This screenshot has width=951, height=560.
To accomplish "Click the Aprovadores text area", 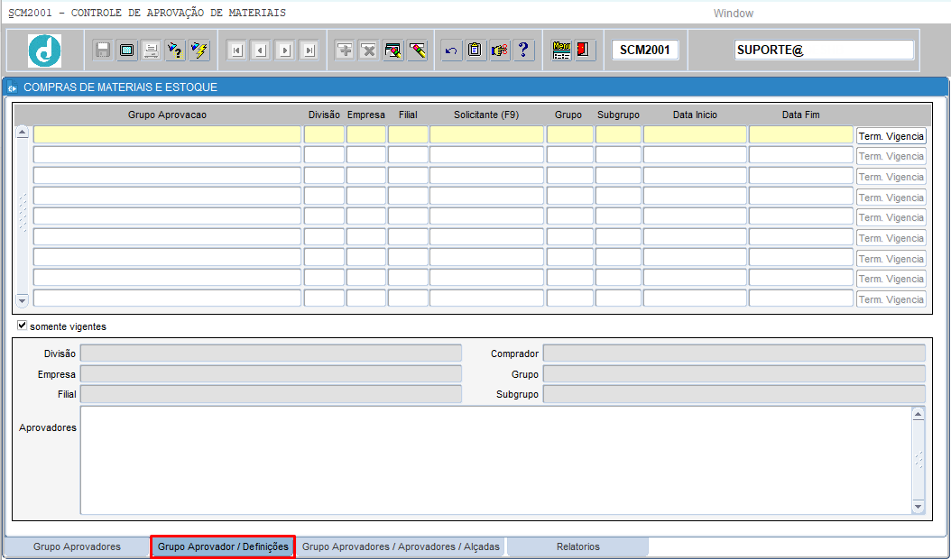I will 495,460.
